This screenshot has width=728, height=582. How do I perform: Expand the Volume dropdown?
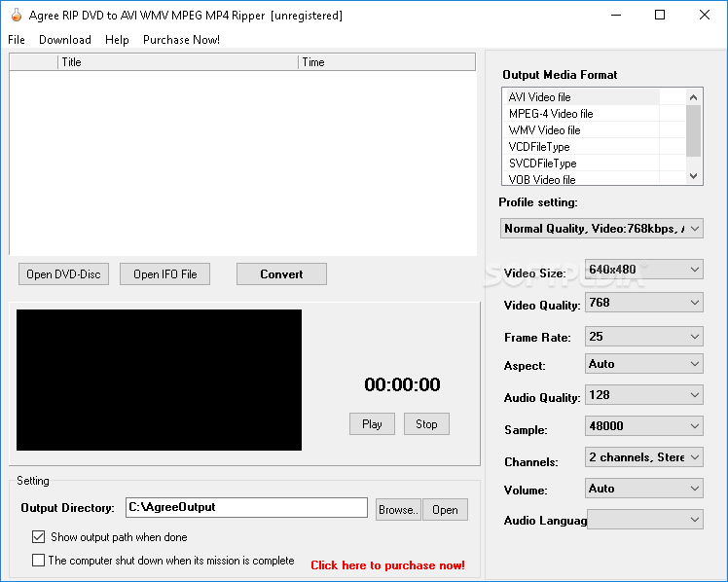[x=695, y=489]
